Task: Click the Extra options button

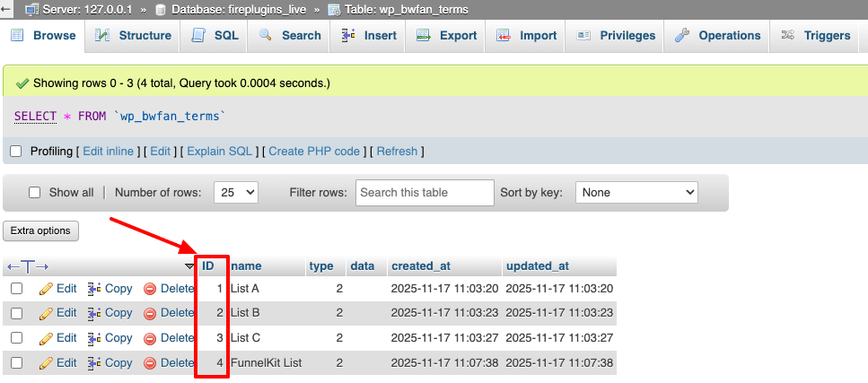Action: point(41,231)
